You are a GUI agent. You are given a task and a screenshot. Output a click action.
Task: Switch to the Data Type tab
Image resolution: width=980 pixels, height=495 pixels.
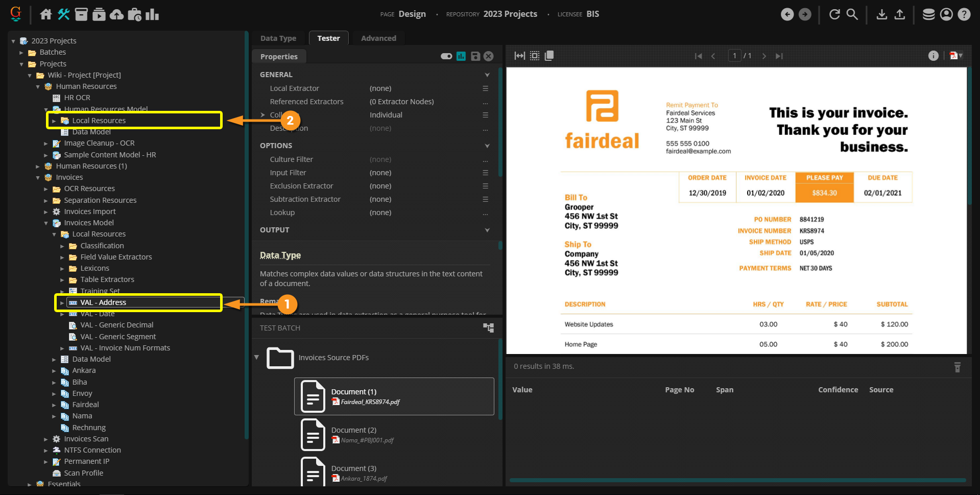278,38
